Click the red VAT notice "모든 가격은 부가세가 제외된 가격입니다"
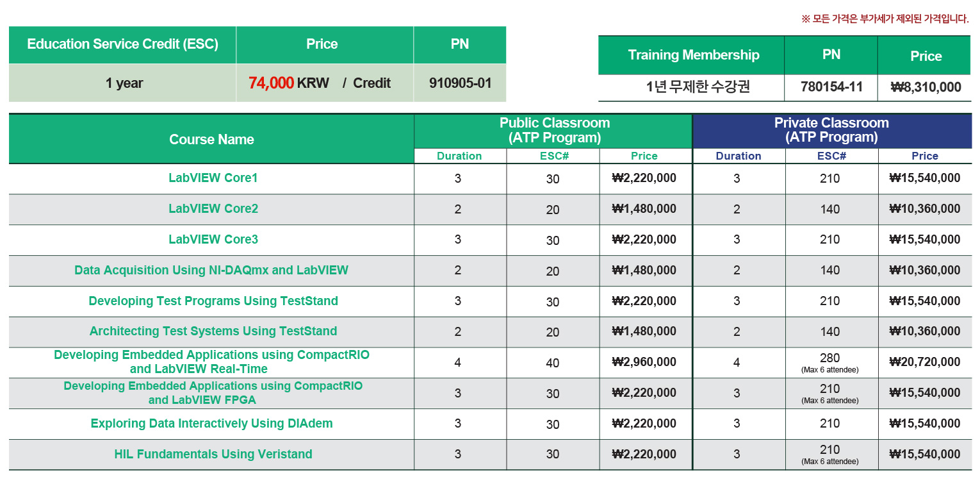 point(885,19)
